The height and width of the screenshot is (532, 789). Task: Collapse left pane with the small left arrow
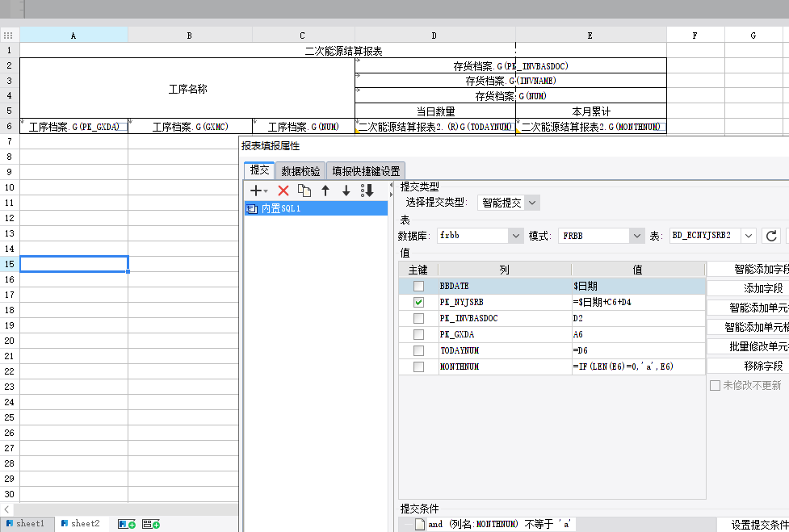391,186
